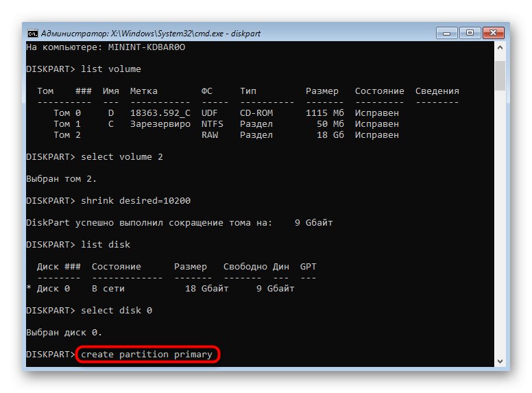
Task: Click the 'Сведения' column header
Action: click(437, 91)
